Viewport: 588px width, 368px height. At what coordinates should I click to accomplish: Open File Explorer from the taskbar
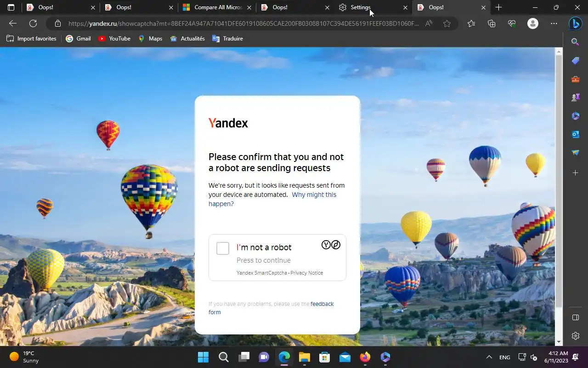(305, 357)
